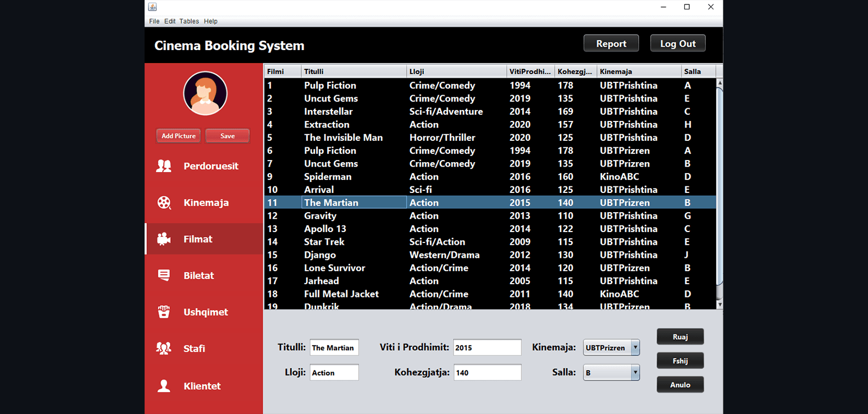Select the Interstellar row in the table
868x414 pixels.
tap(328, 112)
